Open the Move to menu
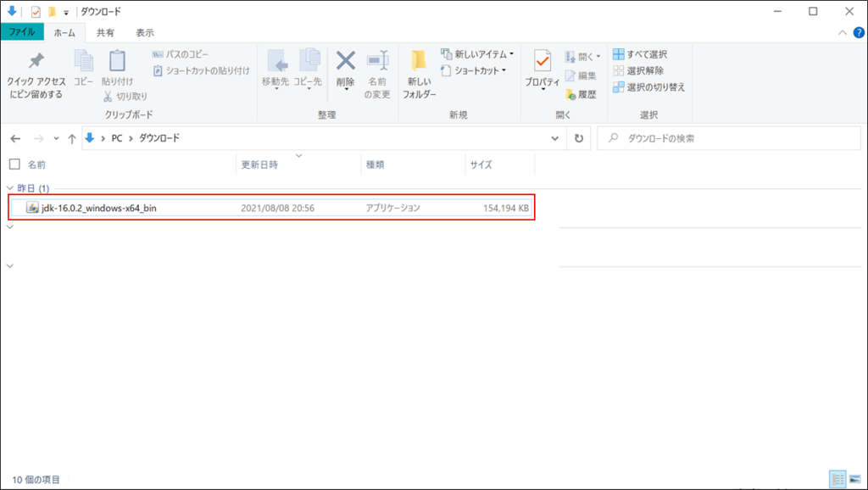The height and width of the screenshot is (490, 868). pyautogui.click(x=275, y=70)
